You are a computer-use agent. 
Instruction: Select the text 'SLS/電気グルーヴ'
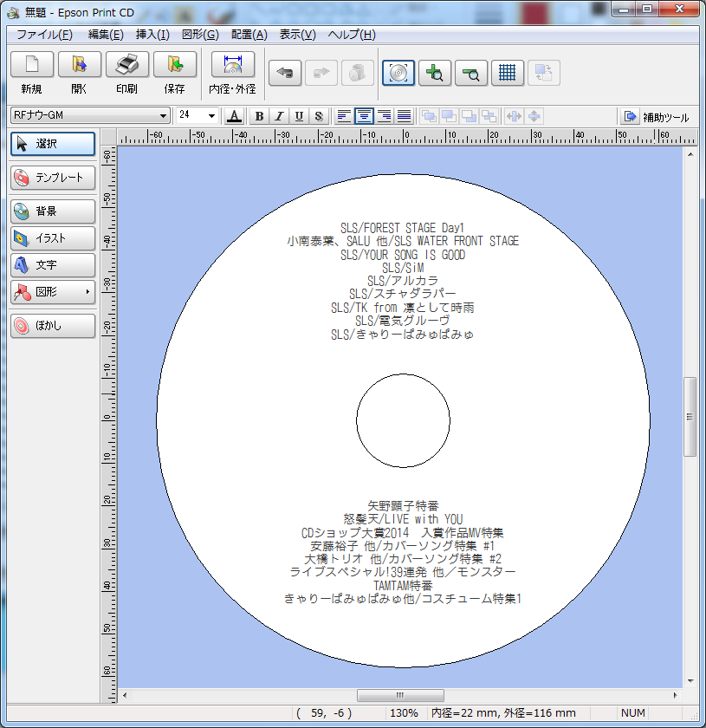pyautogui.click(x=403, y=321)
